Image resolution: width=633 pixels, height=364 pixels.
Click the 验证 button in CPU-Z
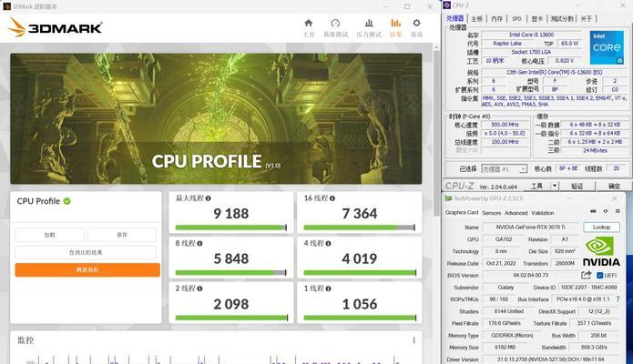tap(577, 186)
